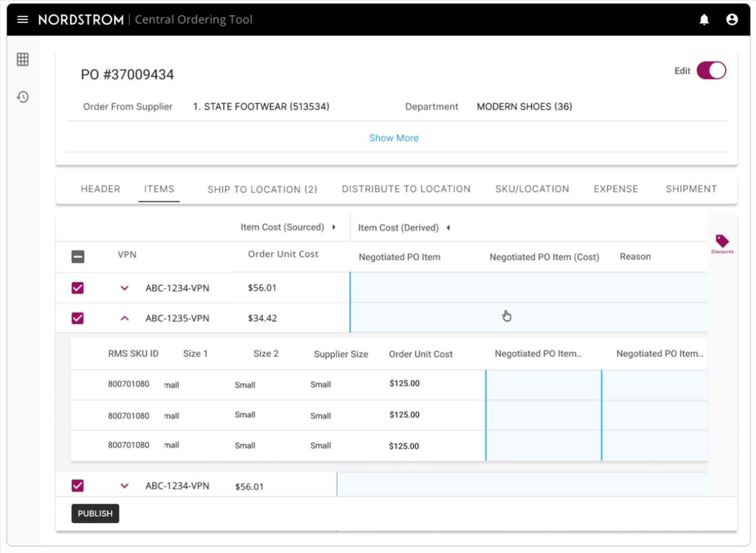Screen dimensions: 756x553
Task: Open the user account icon
Action: [732, 20]
